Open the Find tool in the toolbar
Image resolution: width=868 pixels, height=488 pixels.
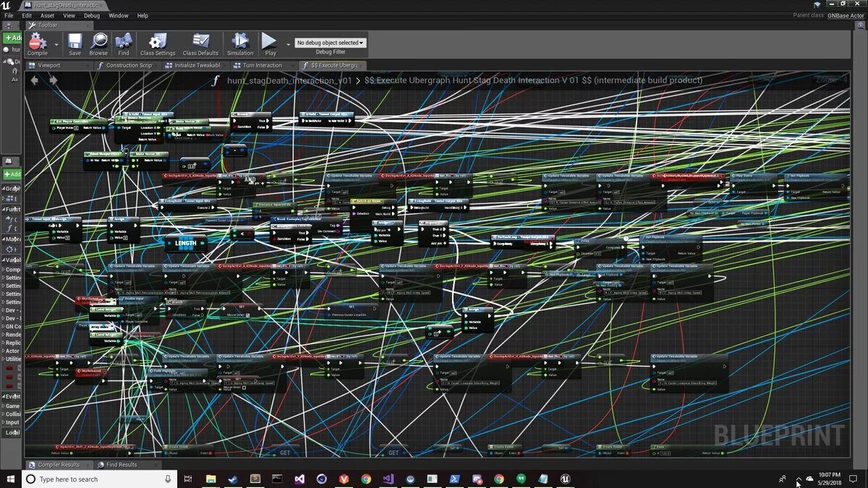[x=123, y=43]
